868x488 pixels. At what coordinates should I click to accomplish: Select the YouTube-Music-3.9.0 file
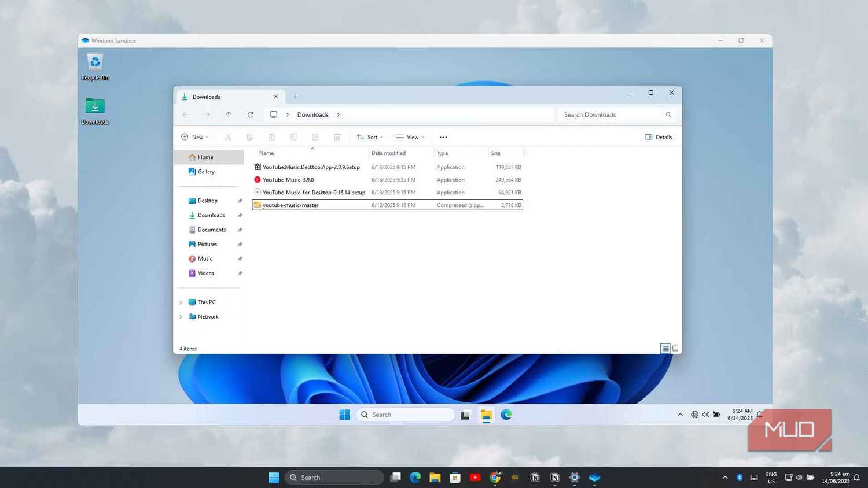[x=387, y=180]
